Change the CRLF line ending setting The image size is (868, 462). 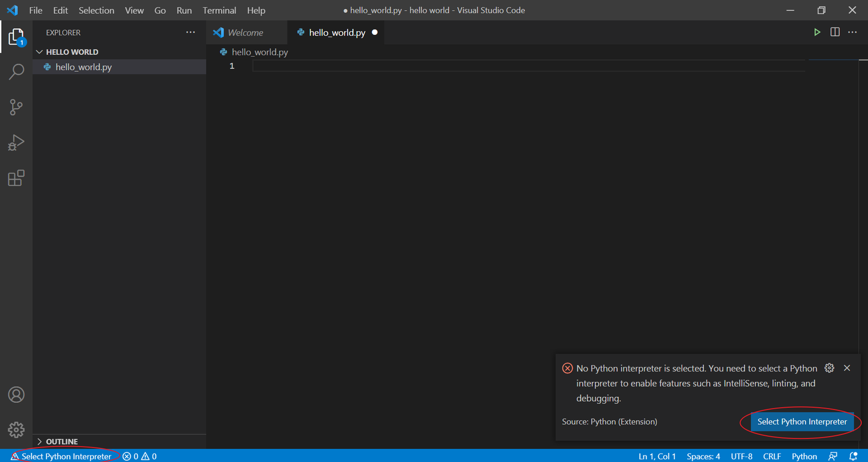click(x=772, y=456)
